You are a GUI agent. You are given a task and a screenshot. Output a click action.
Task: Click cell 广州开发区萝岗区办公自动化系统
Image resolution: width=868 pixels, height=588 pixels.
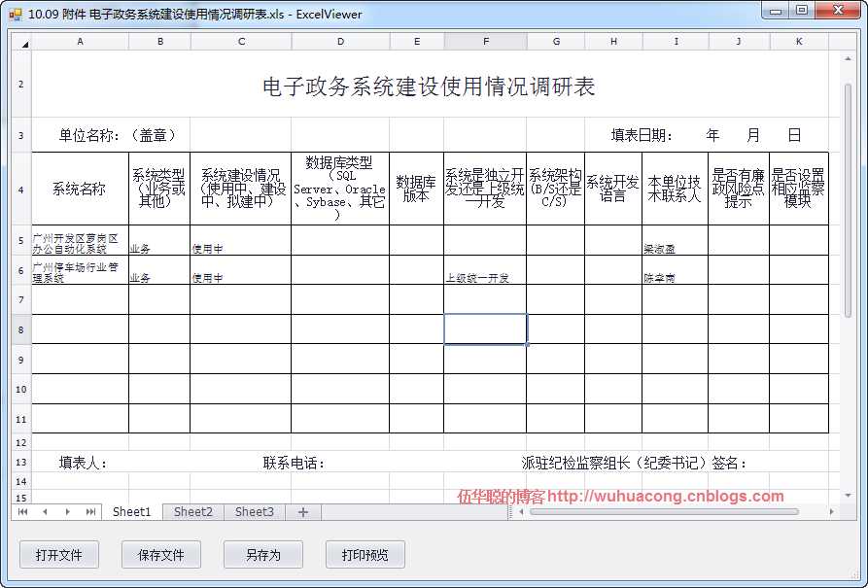[81, 240]
